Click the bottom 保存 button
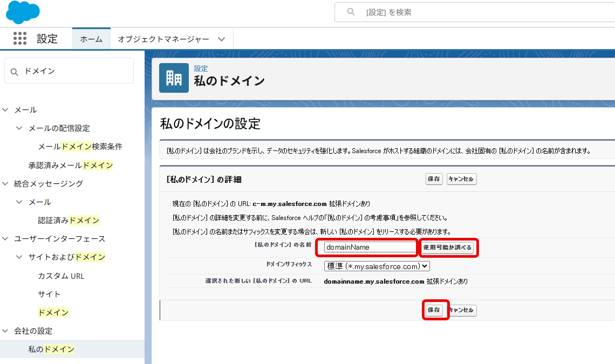 434,310
